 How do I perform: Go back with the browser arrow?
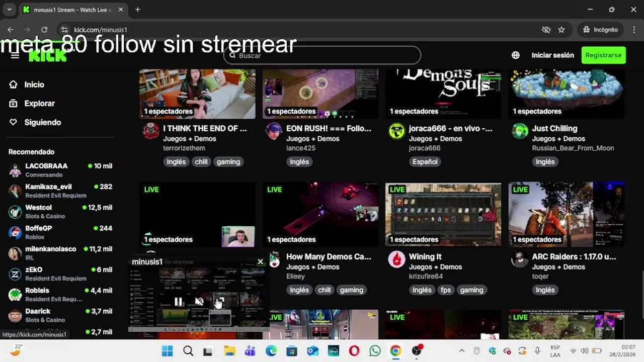click(11, 30)
